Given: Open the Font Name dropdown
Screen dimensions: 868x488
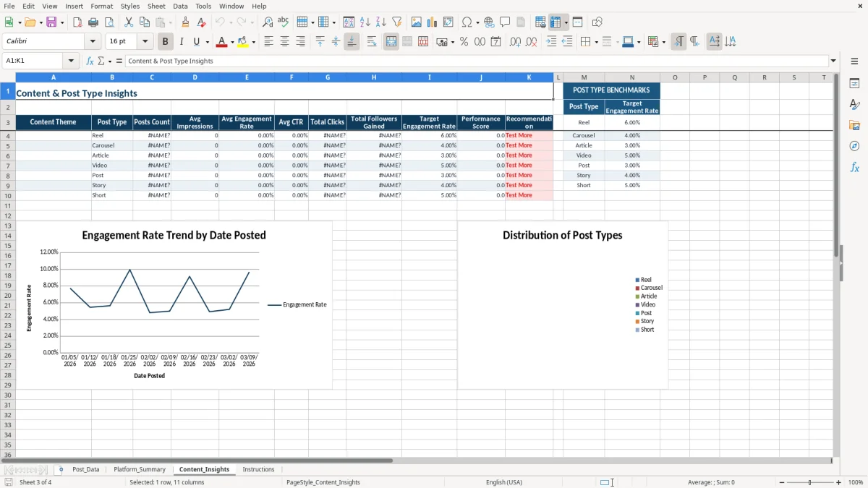Looking at the screenshot, I should coord(92,42).
